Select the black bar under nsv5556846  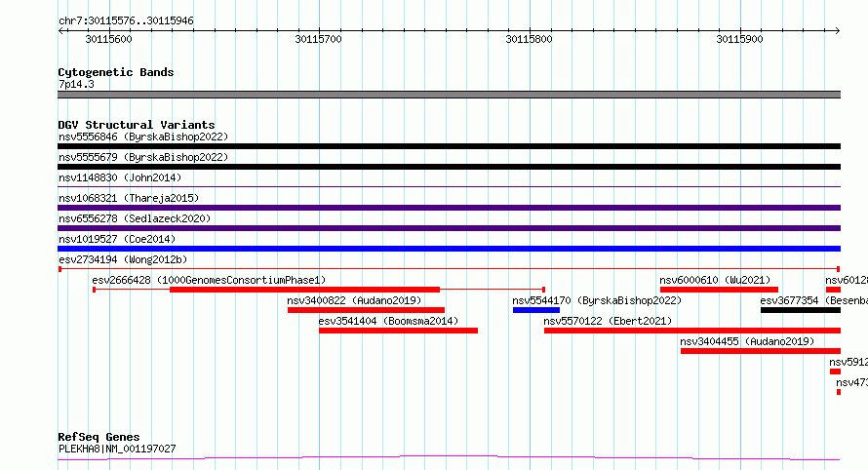click(449, 146)
